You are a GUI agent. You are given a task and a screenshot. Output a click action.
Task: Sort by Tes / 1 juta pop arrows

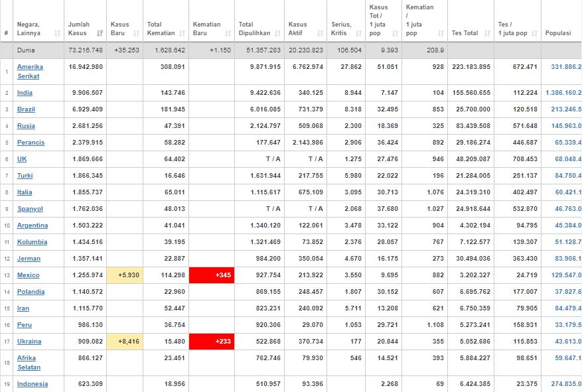pyautogui.click(x=535, y=33)
